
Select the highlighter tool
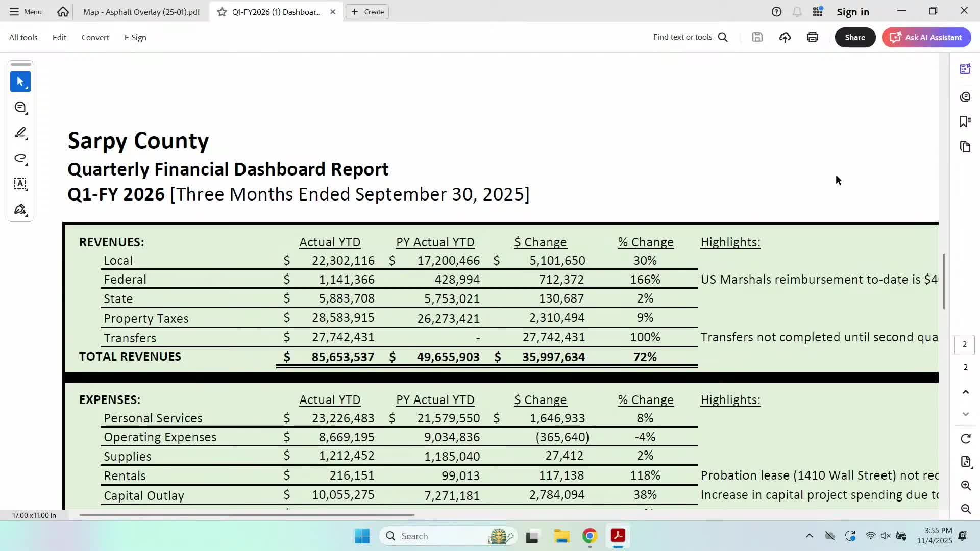click(20, 133)
